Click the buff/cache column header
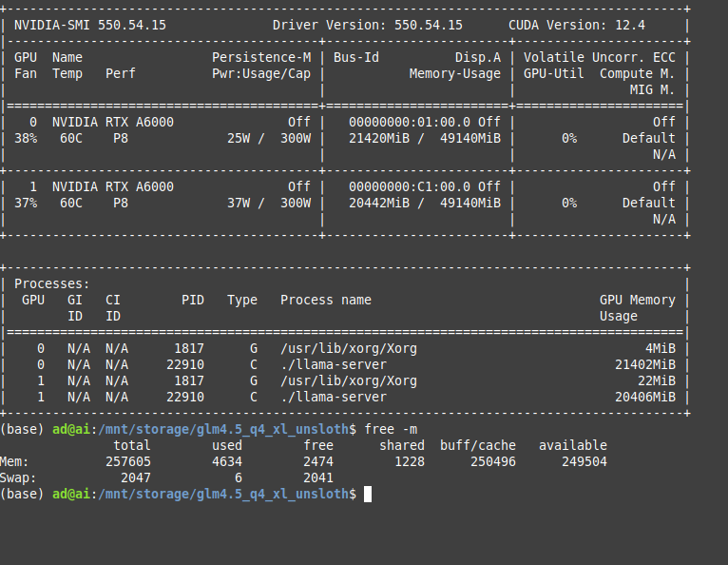728x565 pixels. click(478, 445)
